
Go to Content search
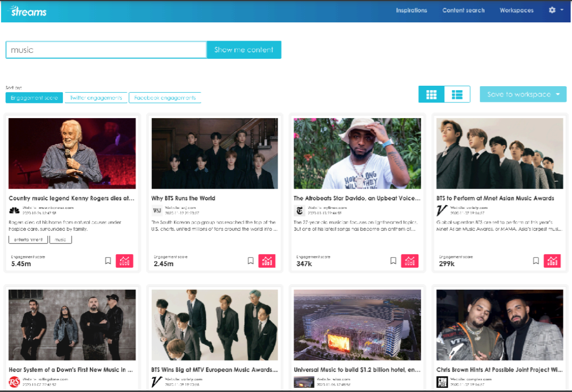tap(463, 10)
